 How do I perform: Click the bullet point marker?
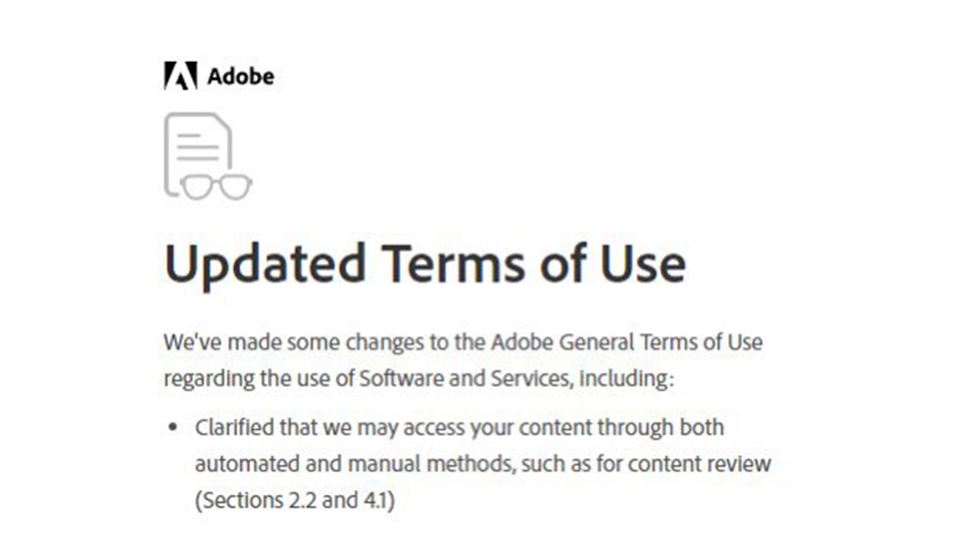pyautogui.click(x=173, y=427)
